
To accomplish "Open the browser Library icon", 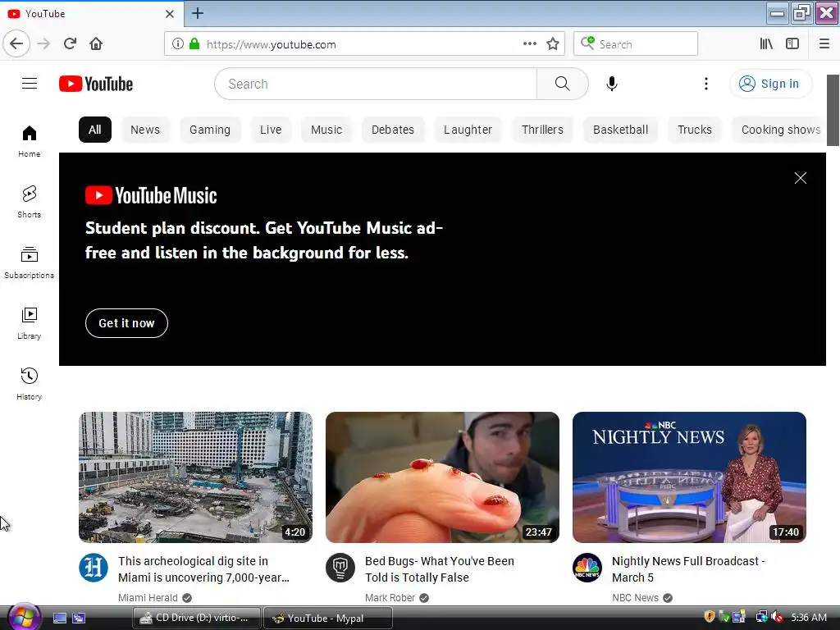I will 766,44.
